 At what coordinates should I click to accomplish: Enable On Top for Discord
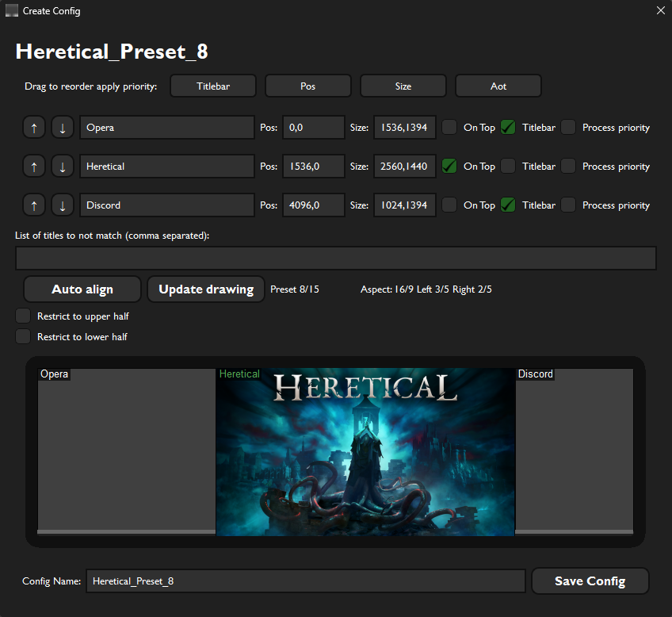449,205
